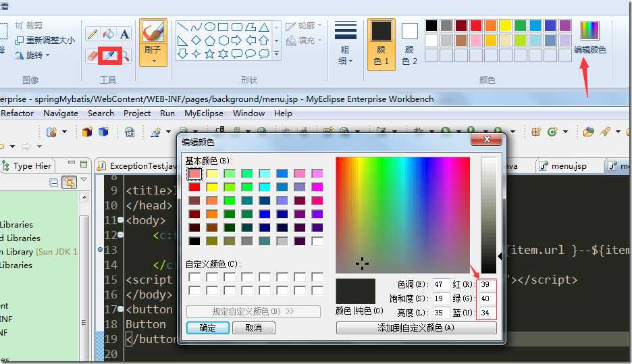Select the Pencil tool in Paint
Screen dimensions: 632x364
coord(93,34)
